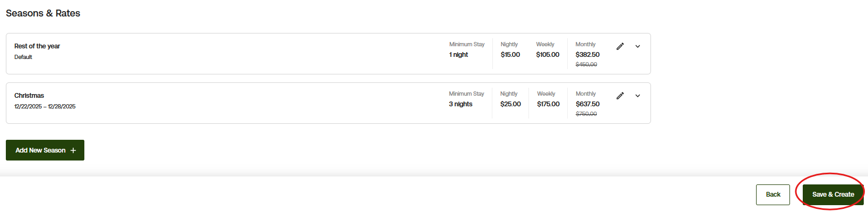Expand the Rest of the year row
This screenshot has width=868, height=211.
pos(638,46)
